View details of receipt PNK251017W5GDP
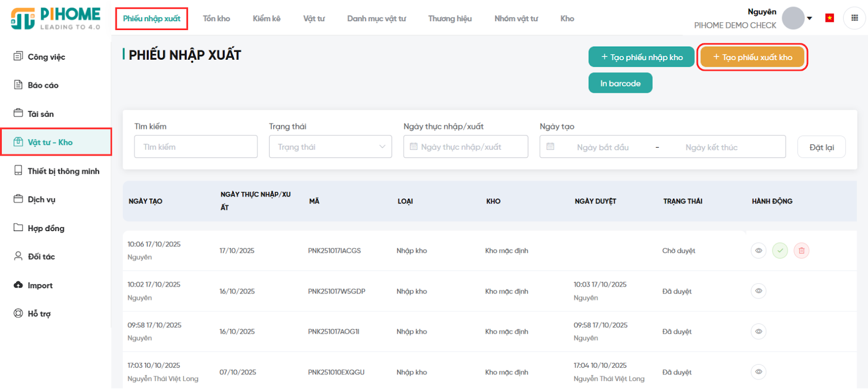Image resolution: width=868 pixels, height=389 pixels. pyautogui.click(x=758, y=291)
